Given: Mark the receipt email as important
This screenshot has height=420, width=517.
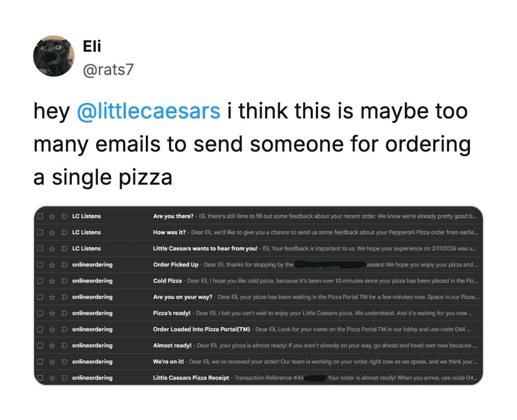Looking at the screenshot, I should 63,378.
